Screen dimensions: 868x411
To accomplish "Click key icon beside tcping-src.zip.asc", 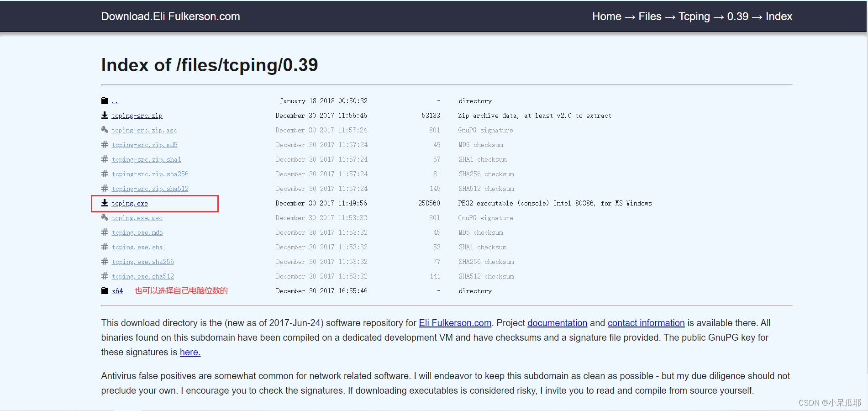I will pyautogui.click(x=105, y=130).
